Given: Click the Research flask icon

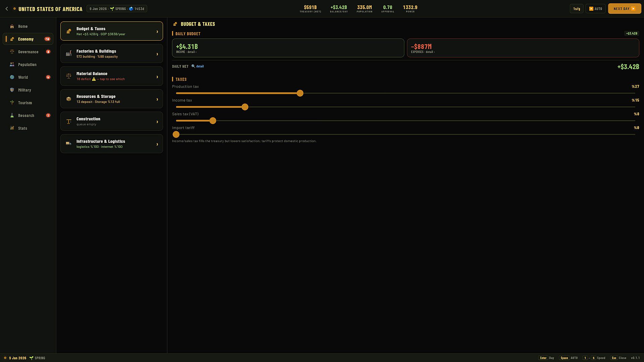Looking at the screenshot, I should 12,116.
